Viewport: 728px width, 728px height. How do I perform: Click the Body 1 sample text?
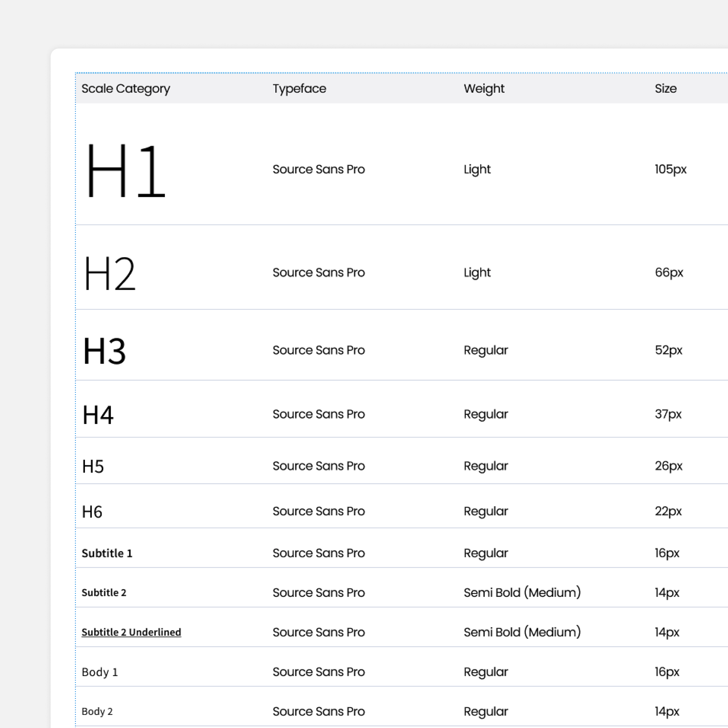(x=100, y=672)
